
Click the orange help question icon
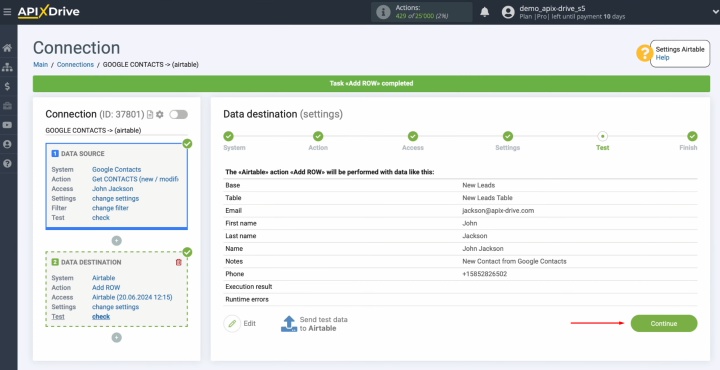point(644,53)
